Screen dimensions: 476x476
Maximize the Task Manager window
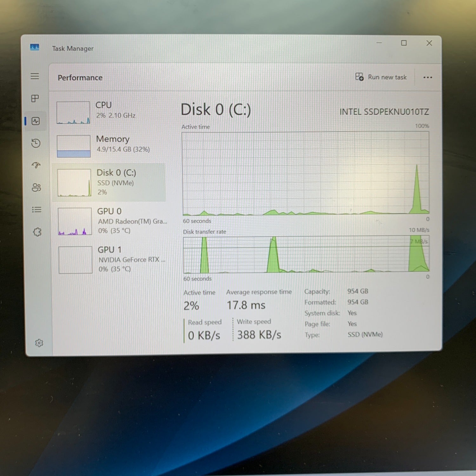click(404, 43)
